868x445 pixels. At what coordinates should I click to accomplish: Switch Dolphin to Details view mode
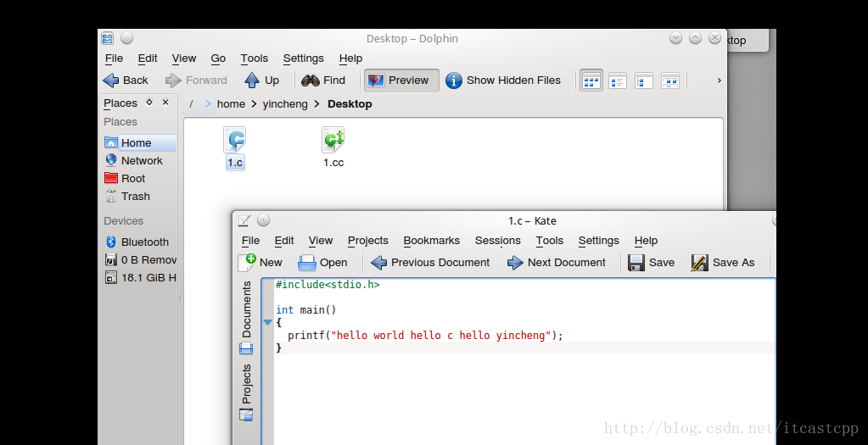point(617,81)
